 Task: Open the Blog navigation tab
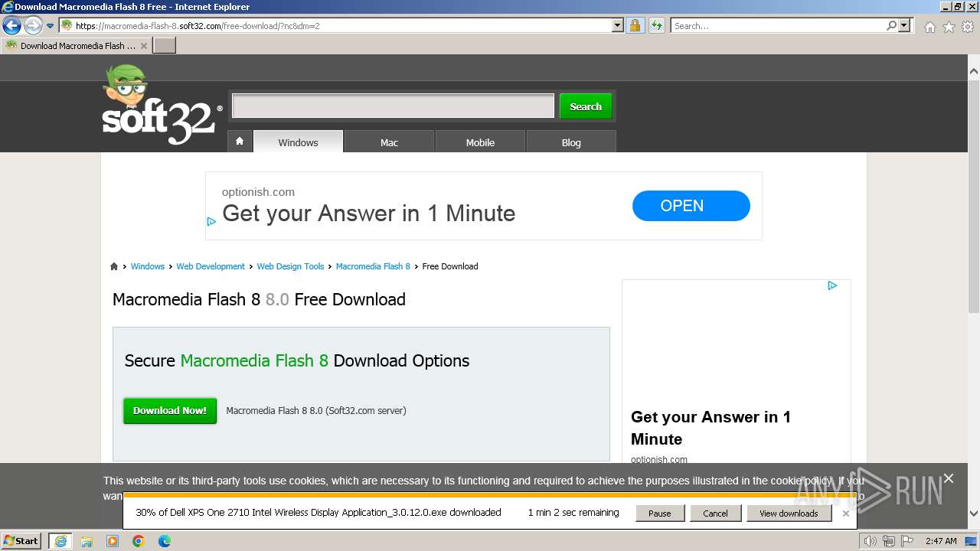click(x=571, y=142)
